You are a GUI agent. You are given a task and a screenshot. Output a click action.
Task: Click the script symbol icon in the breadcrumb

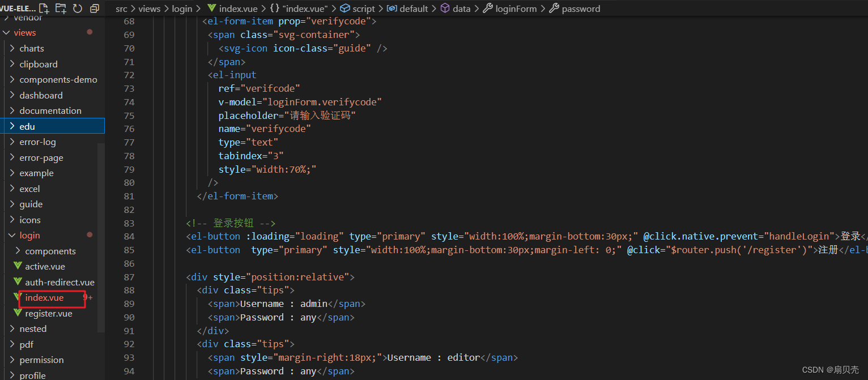(345, 8)
